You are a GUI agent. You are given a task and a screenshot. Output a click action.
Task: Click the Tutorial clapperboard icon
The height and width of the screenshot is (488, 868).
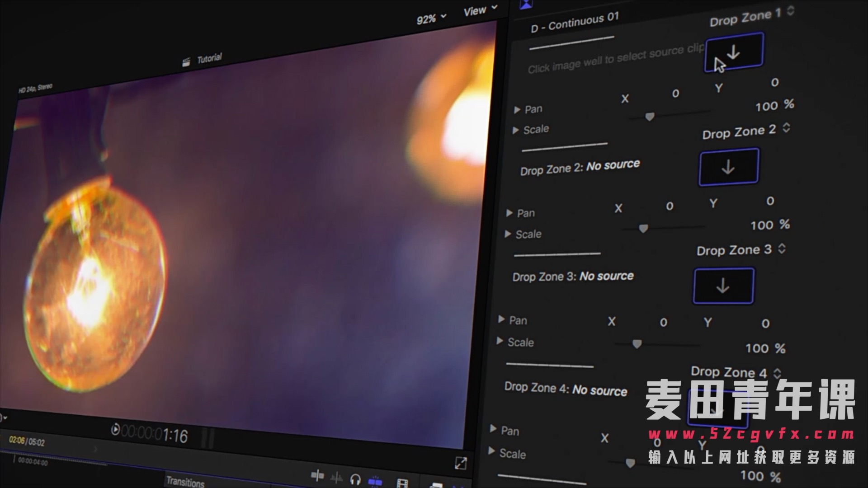(186, 62)
